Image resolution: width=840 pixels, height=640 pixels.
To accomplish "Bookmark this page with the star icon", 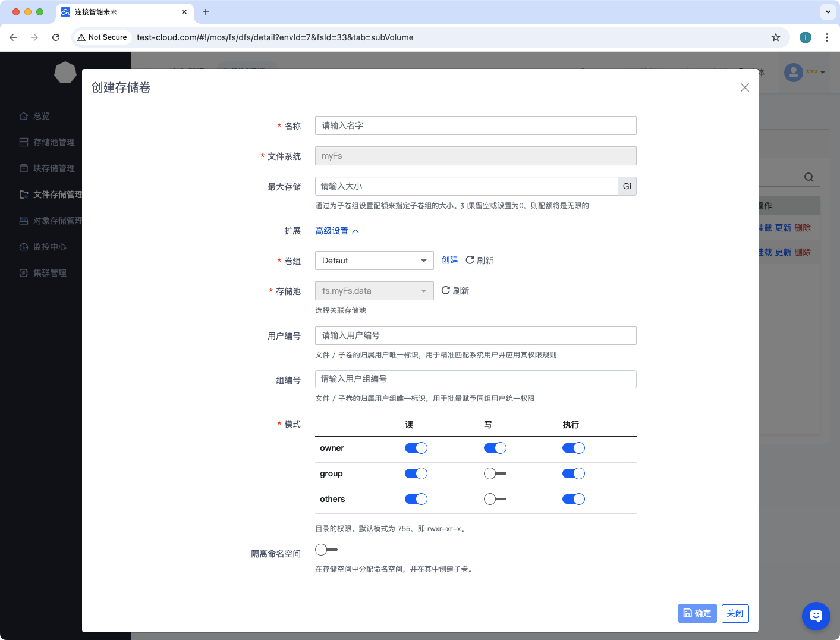I will coord(775,37).
